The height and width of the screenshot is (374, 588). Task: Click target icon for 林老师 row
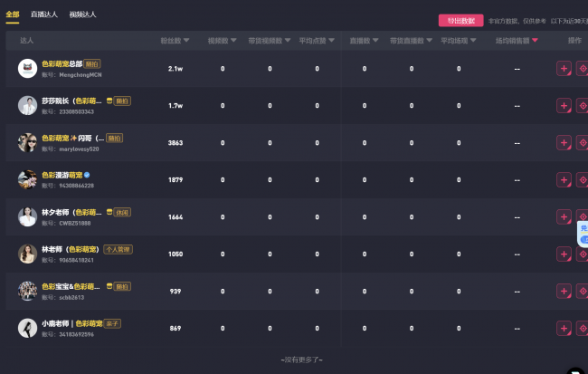[x=583, y=254]
